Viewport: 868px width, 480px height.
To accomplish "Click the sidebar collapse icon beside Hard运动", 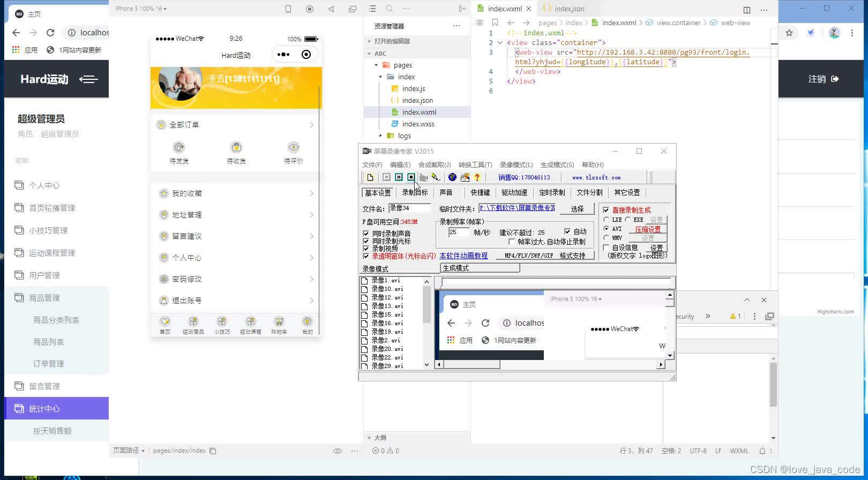I will (x=88, y=79).
